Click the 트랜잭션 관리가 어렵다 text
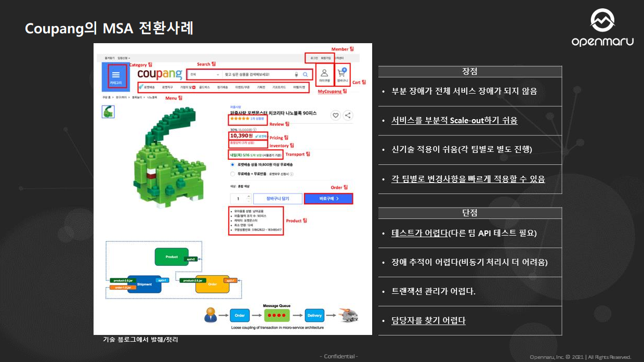This screenshot has width=644, height=362. pos(433,291)
